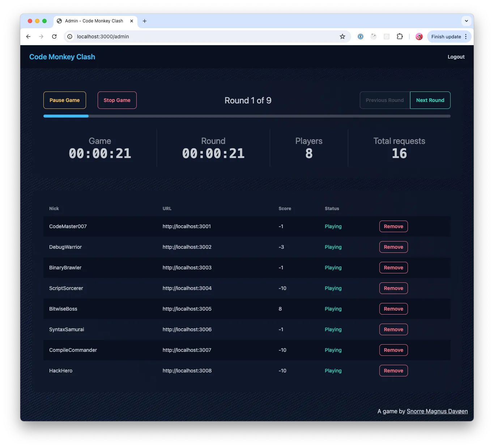View site information in the address bar
The height and width of the screenshot is (448, 494).
[69, 37]
